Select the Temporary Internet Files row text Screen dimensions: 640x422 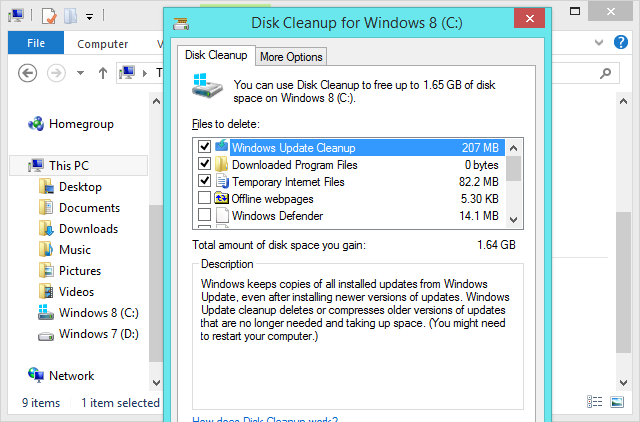[288, 182]
